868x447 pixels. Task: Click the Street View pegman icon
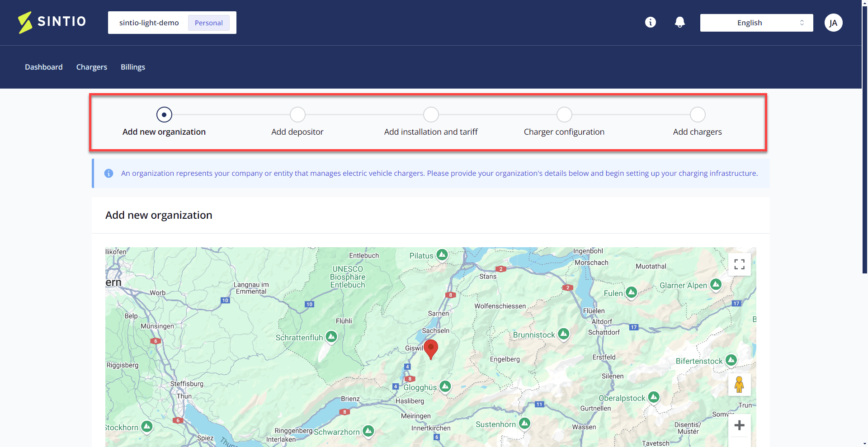click(x=740, y=385)
